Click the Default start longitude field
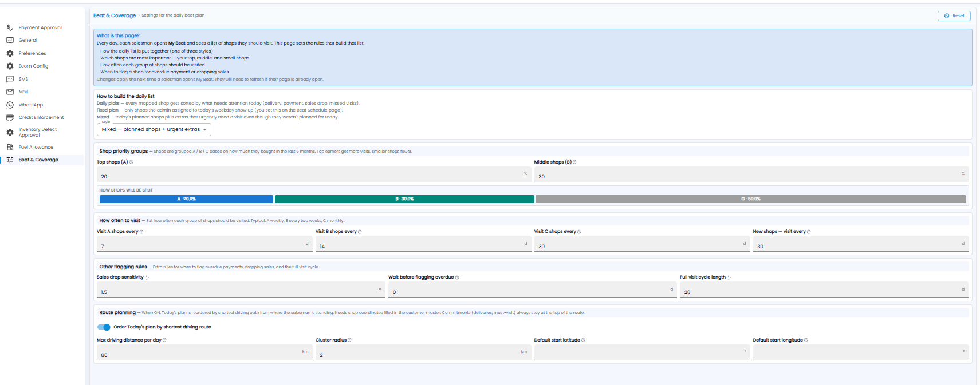The width and height of the screenshot is (980, 385). coord(861,352)
